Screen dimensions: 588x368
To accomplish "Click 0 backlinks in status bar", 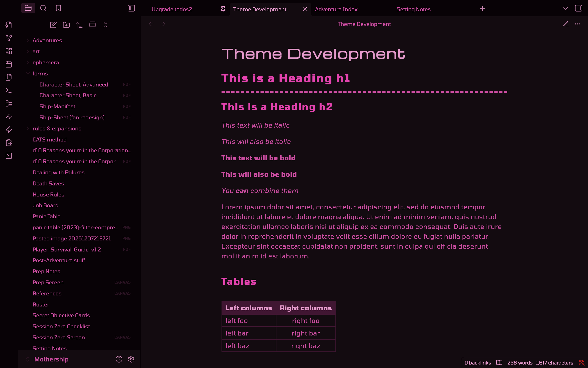I will tap(478, 363).
